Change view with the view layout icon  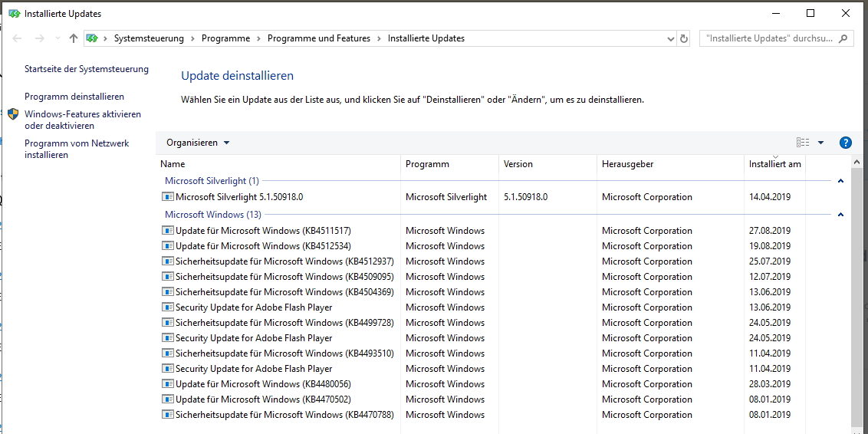[x=803, y=143]
